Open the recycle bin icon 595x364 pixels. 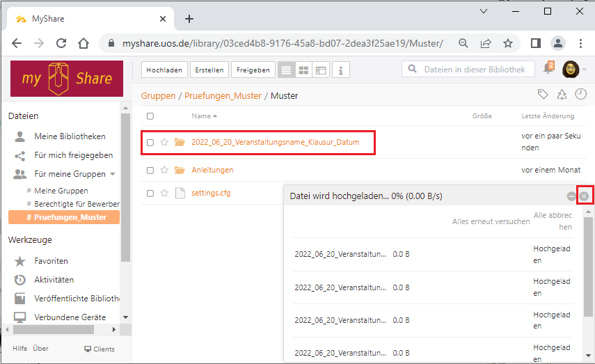[x=562, y=95]
